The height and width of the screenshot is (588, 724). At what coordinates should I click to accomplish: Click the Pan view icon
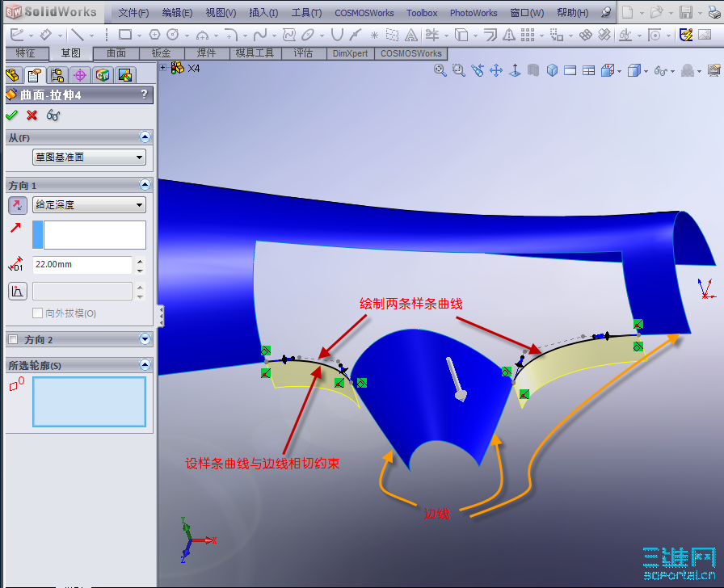click(496, 70)
